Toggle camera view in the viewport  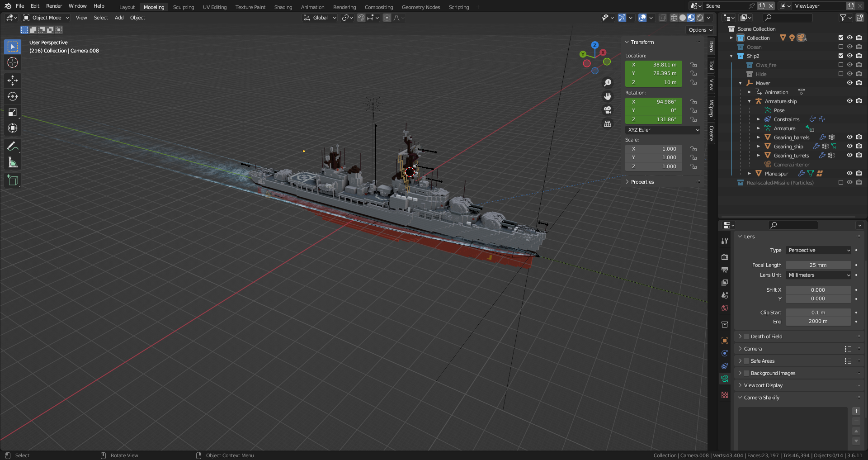608,110
